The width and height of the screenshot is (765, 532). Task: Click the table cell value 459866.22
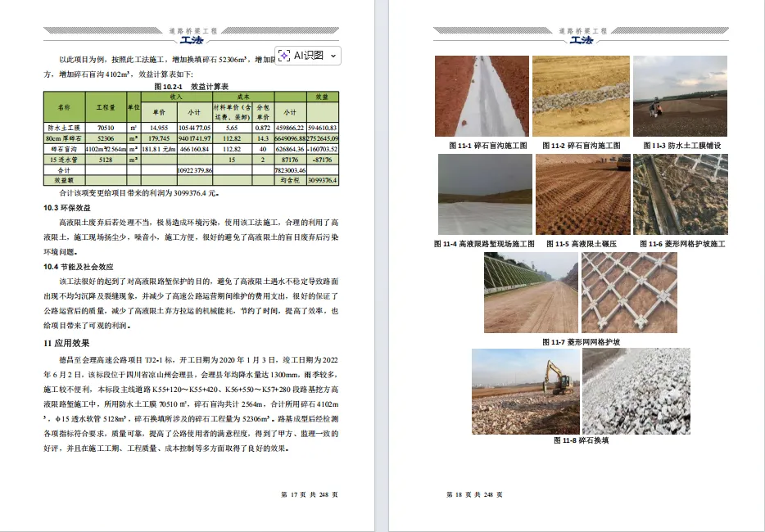pyautogui.click(x=290, y=128)
